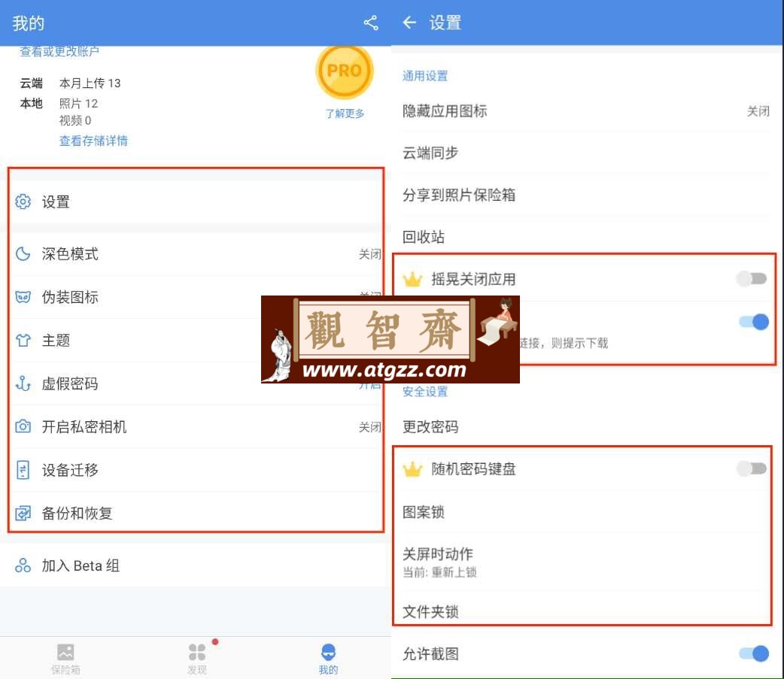Open 分享到照片保险箱 setting
This screenshot has width=784, height=679.
(x=586, y=195)
